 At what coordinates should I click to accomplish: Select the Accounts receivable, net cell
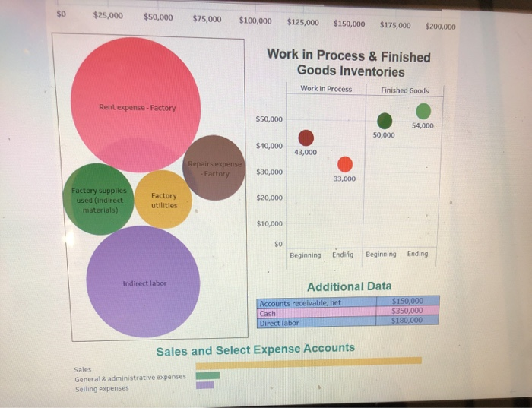317,302
